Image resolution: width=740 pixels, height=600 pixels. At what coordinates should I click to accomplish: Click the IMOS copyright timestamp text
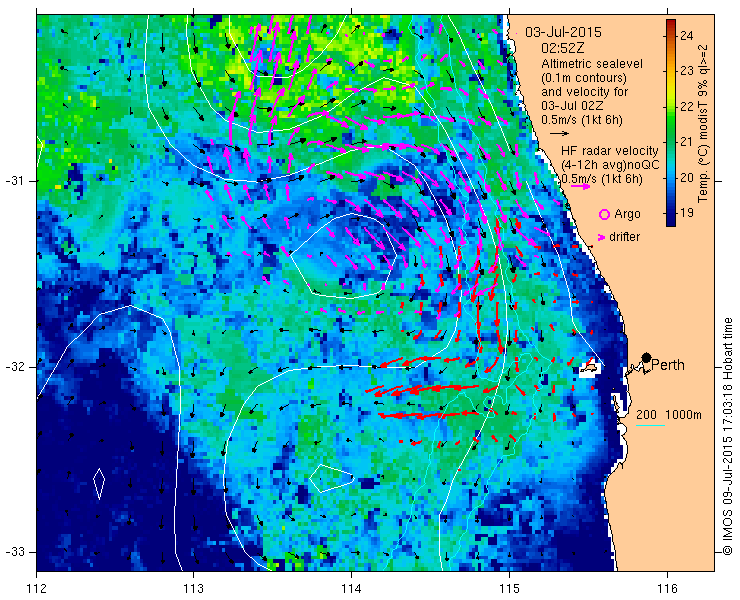tap(728, 437)
